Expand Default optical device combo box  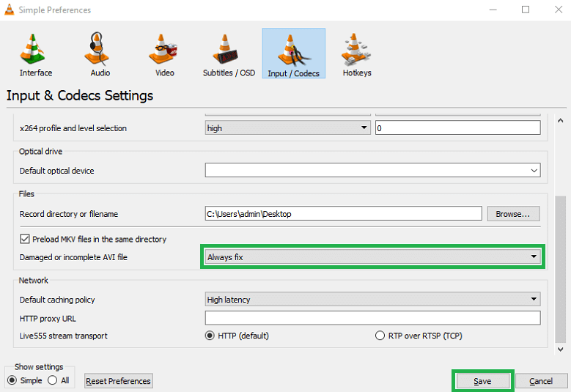(372, 170)
